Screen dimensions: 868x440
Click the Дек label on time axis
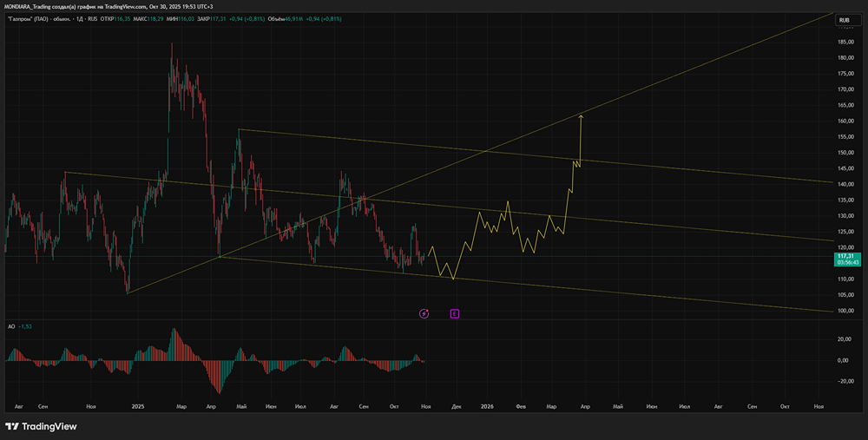point(457,406)
